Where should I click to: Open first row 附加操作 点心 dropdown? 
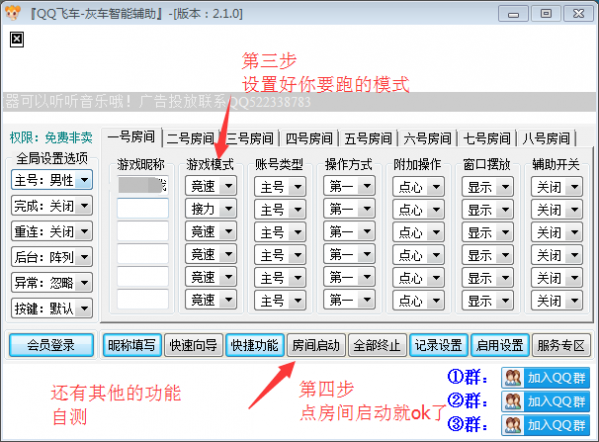tap(419, 187)
